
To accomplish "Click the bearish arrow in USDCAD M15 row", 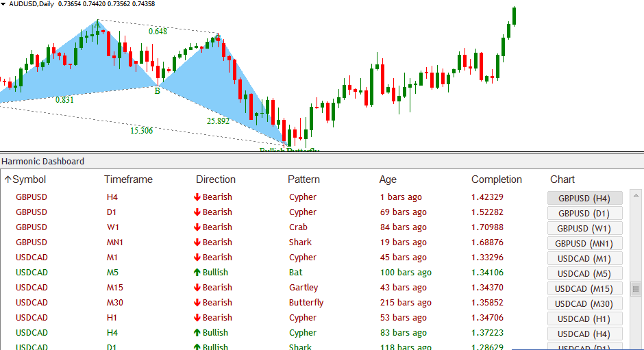I will pyautogui.click(x=197, y=288).
